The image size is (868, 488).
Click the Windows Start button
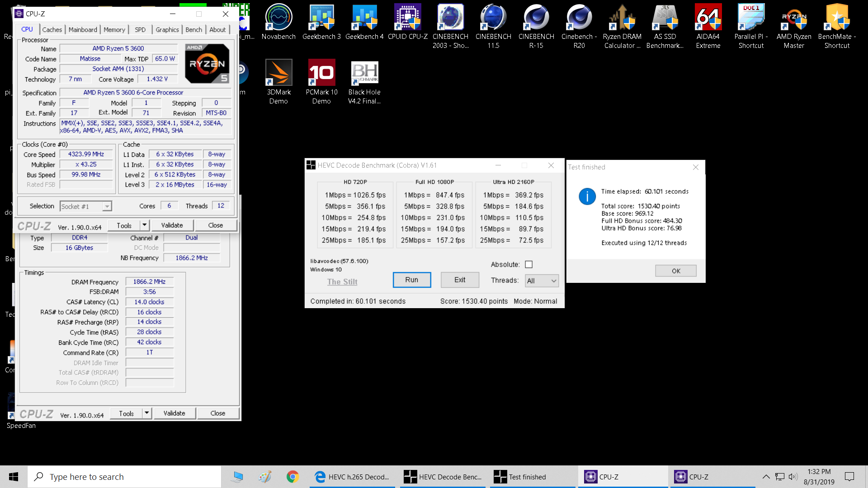click(x=14, y=477)
